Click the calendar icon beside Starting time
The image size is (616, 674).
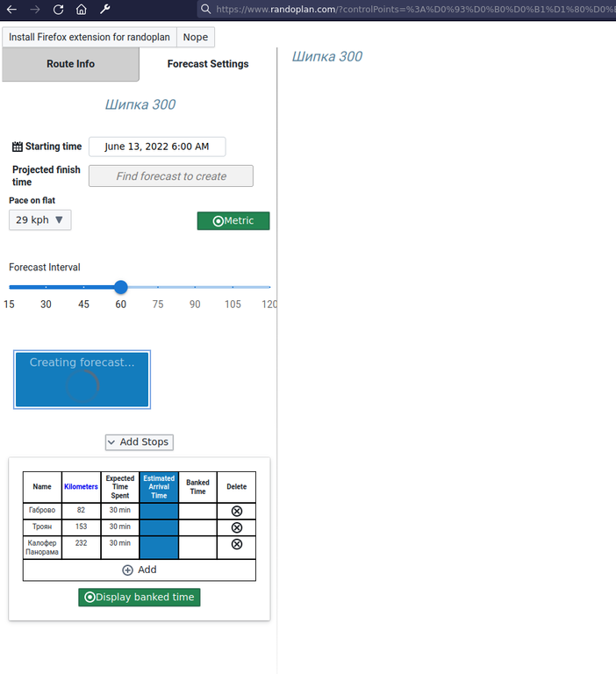click(x=18, y=147)
